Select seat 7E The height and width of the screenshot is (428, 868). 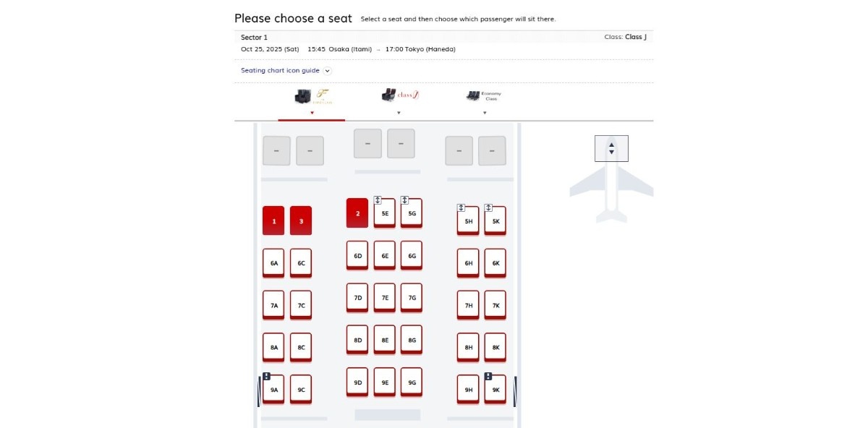click(384, 297)
